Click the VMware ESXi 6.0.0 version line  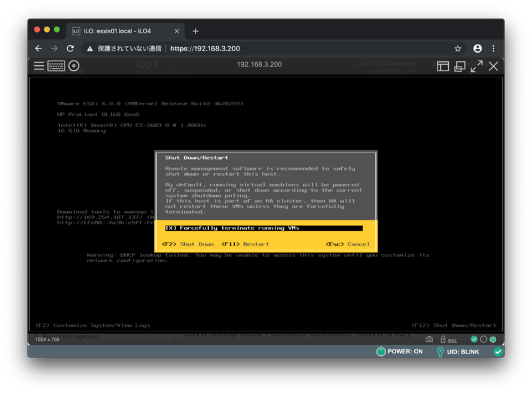coord(150,104)
